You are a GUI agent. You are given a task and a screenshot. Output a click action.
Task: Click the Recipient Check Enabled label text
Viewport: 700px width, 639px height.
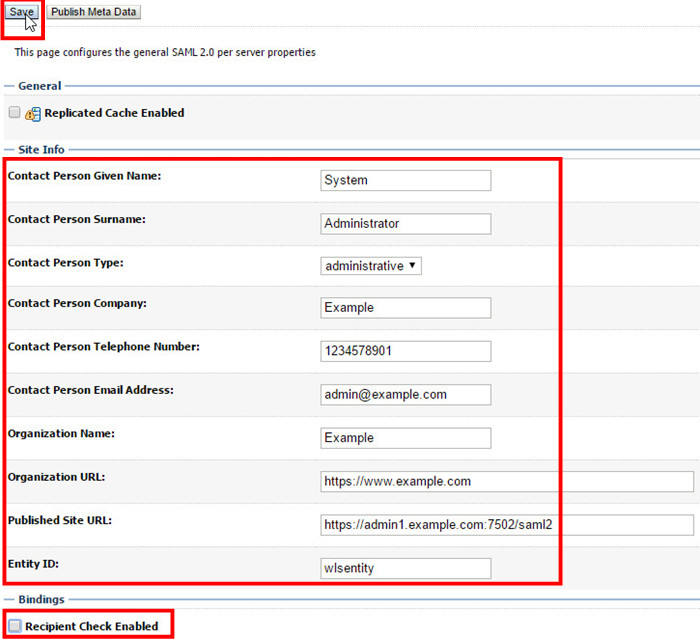tap(92, 626)
